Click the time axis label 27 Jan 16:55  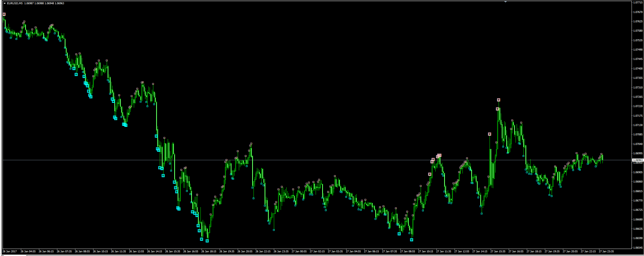516,251
